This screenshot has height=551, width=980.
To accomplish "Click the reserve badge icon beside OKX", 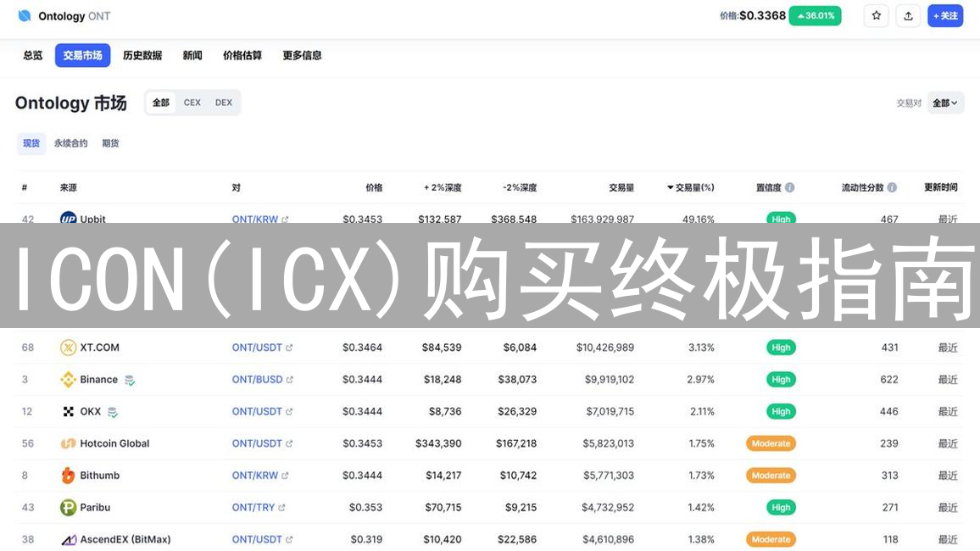I will click(113, 412).
